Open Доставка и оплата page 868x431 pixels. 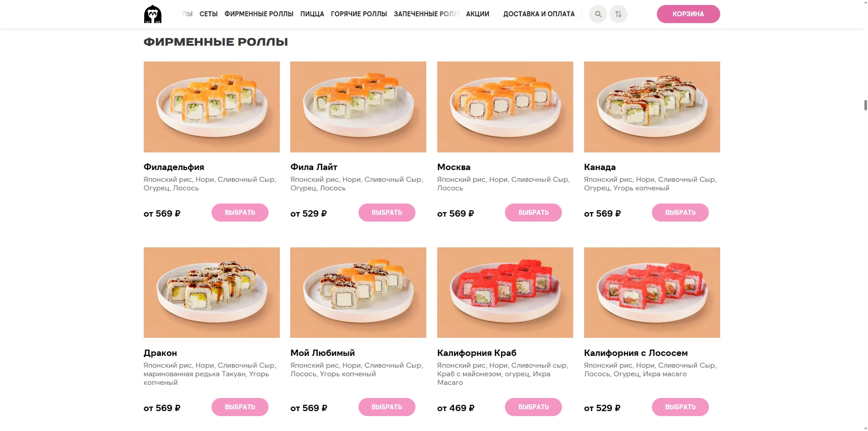click(539, 14)
